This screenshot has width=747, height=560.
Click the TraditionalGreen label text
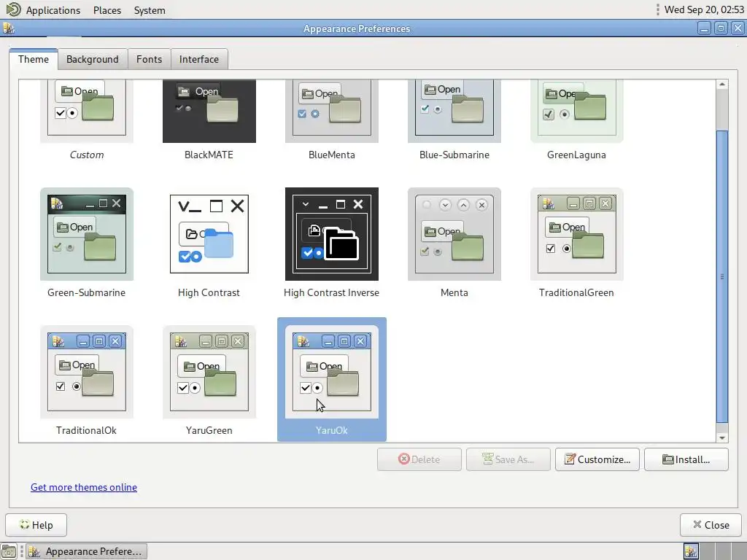(576, 292)
